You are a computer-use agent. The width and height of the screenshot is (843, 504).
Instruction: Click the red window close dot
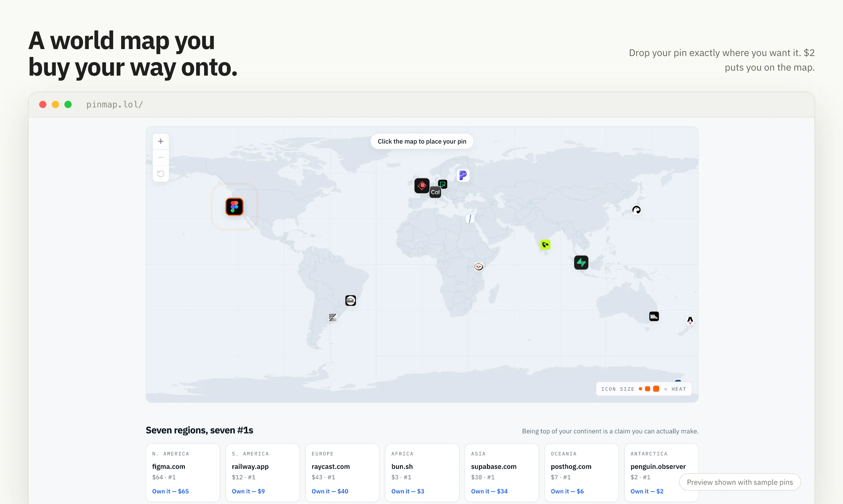pyautogui.click(x=43, y=104)
